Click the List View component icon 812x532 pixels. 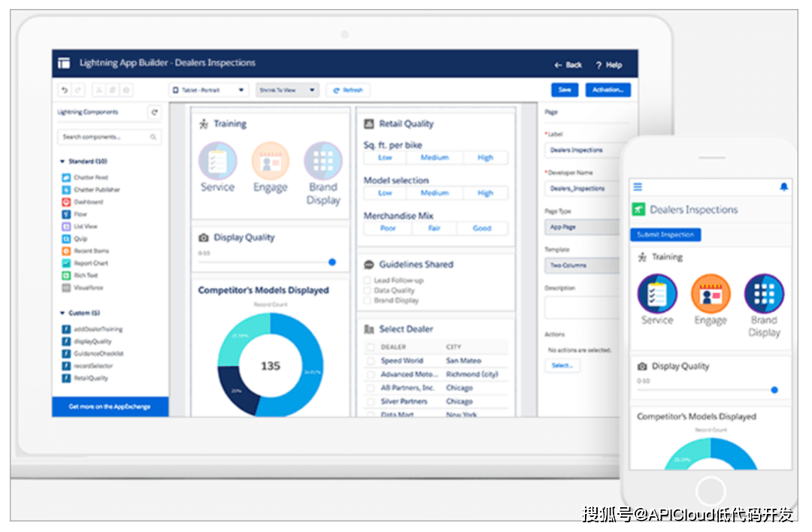(x=66, y=227)
